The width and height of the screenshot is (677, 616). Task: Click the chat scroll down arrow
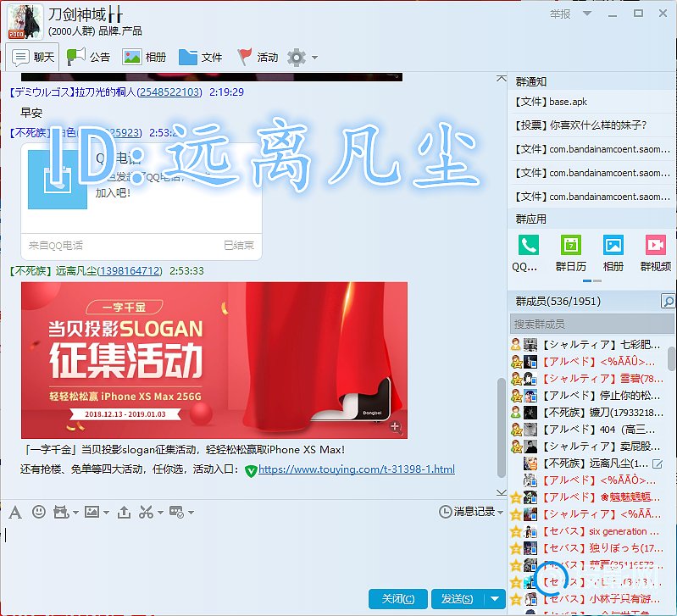(502, 492)
